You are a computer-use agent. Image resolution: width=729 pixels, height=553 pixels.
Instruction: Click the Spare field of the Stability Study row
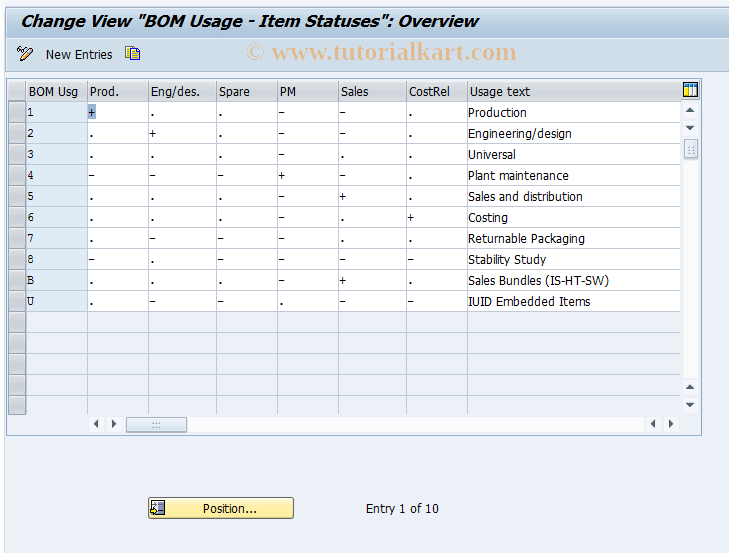click(x=247, y=260)
